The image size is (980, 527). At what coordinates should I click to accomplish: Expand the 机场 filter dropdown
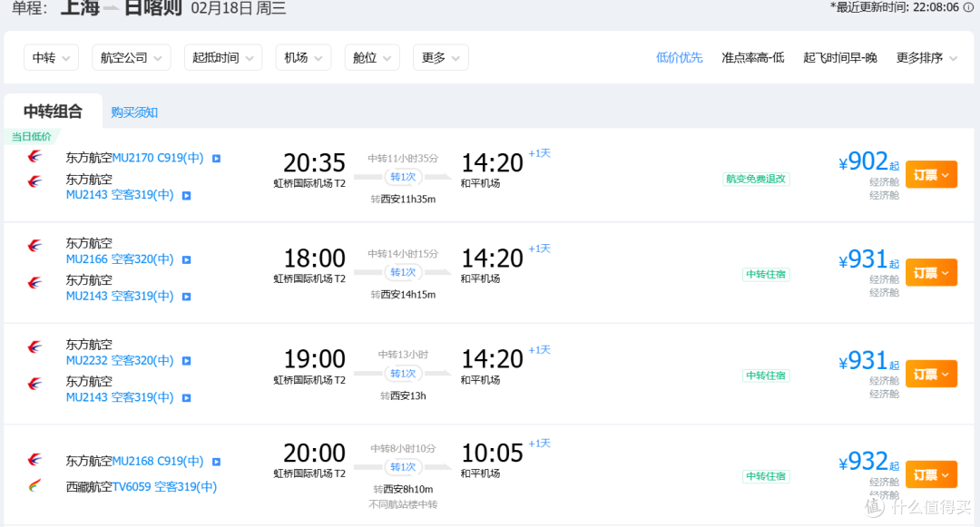tap(303, 57)
